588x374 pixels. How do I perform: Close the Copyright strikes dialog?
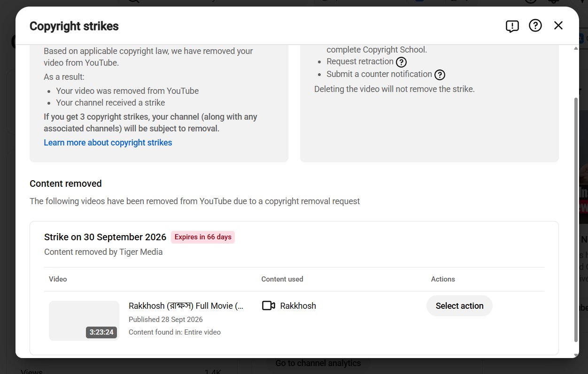tap(558, 26)
